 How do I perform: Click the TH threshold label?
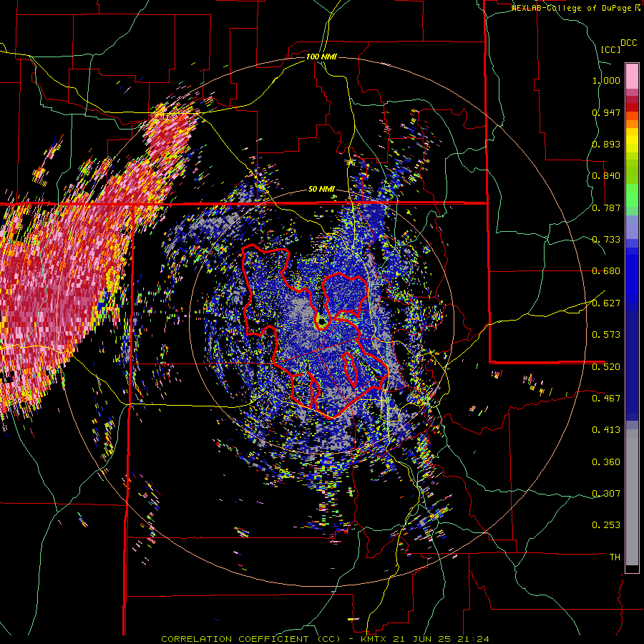click(x=615, y=557)
